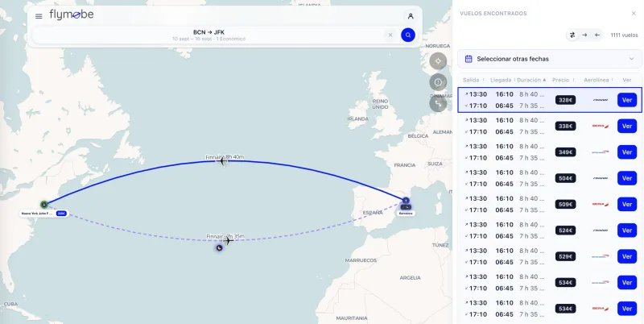Show outbound flights only arrow
Screen dimensions: 644x324
585,35
